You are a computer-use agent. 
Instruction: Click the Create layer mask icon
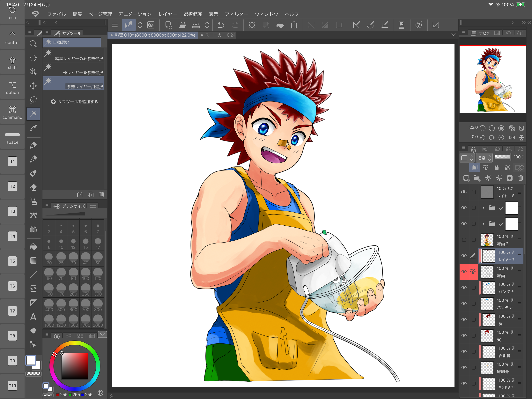click(x=510, y=178)
